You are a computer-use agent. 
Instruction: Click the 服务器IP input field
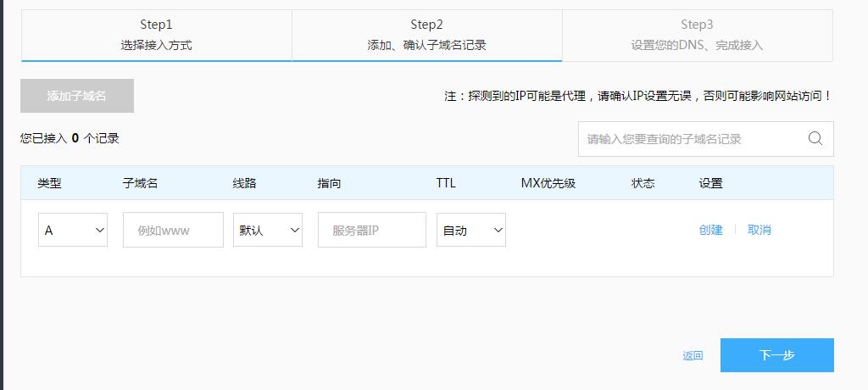(371, 230)
